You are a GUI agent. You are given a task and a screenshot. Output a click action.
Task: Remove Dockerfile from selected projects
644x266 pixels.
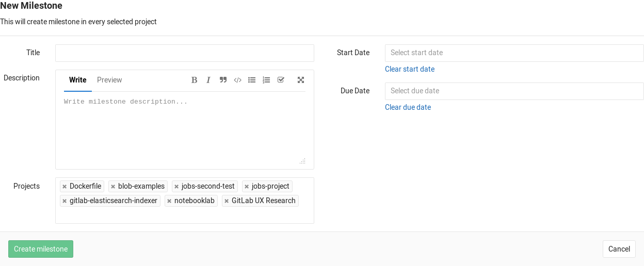click(x=65, y=187)
